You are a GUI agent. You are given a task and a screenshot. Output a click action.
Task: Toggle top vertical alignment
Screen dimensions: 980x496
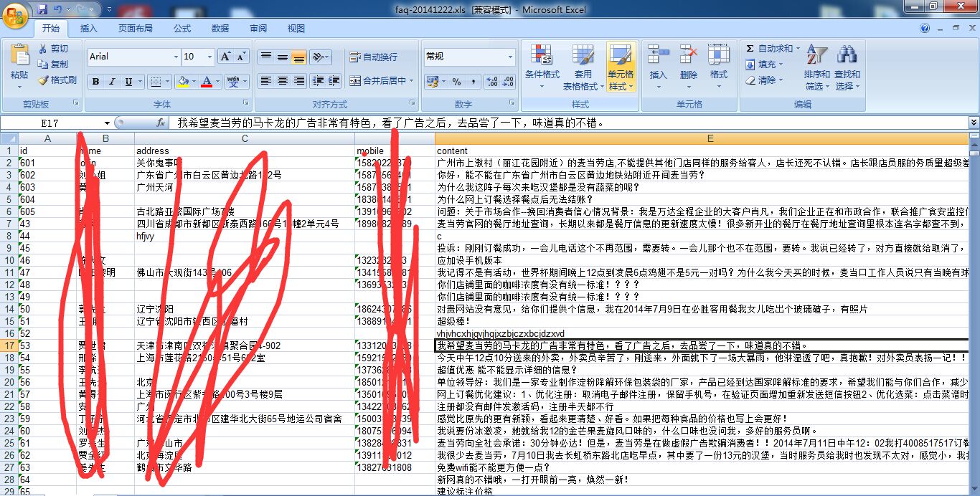tap(266, 57)
